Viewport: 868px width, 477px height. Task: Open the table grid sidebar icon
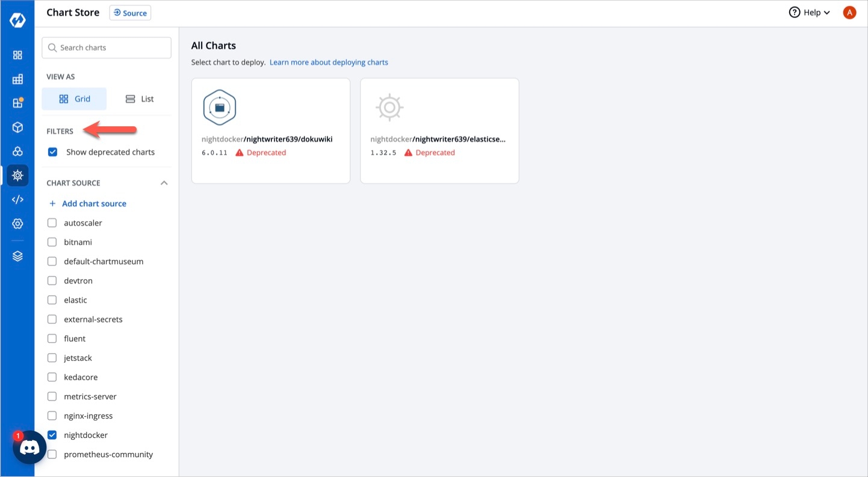click(x=17, y=79)
